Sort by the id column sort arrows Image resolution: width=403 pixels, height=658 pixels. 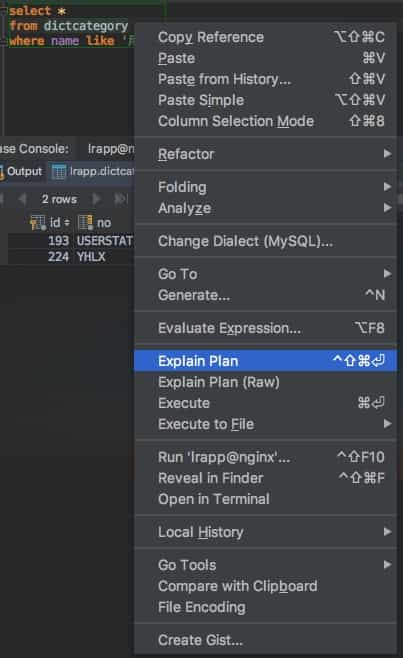coord(67,223)
